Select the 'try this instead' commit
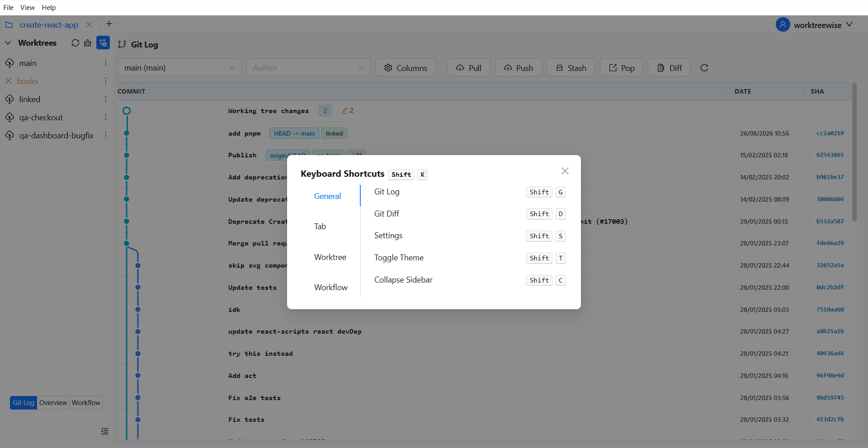The width and height of the screenshot is (868, 448). pyautogui.click(x=484, y=354)
